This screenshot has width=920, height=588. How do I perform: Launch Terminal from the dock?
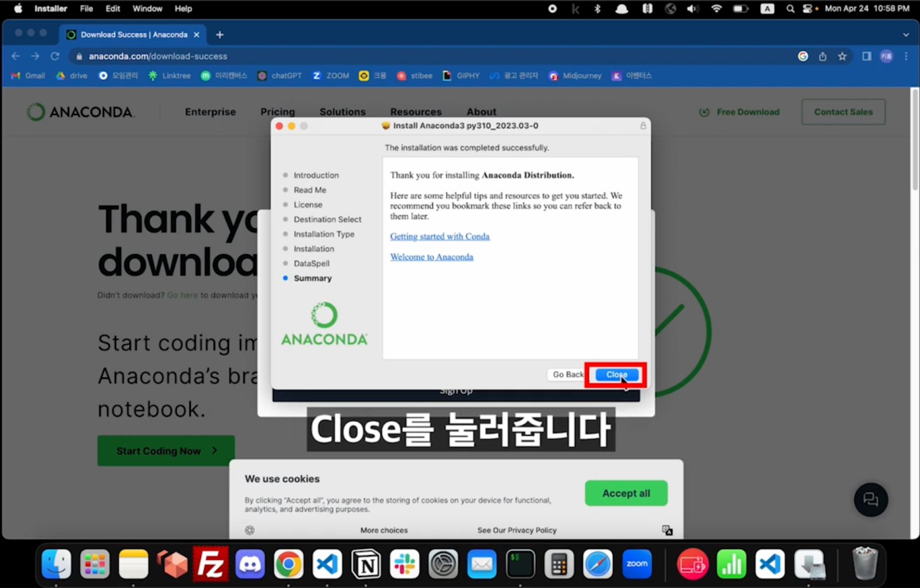pos(520,564)
